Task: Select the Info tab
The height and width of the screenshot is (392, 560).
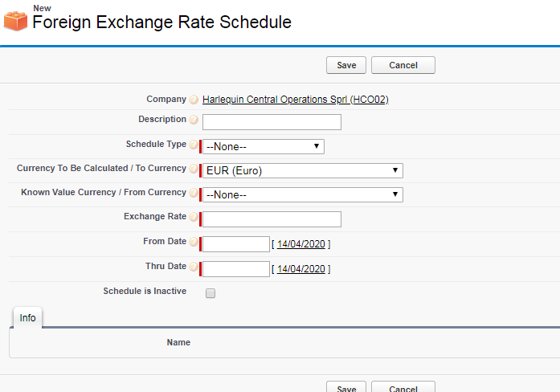Action: point(27,318)
